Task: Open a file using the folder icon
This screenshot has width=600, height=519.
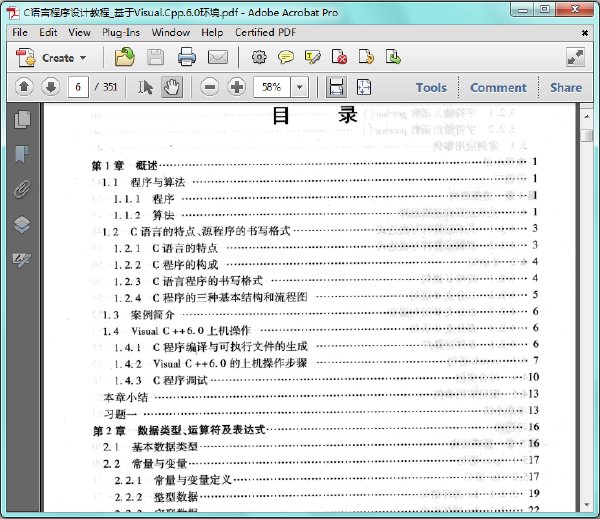Action: pyautogui.click(x=125, y=57)
